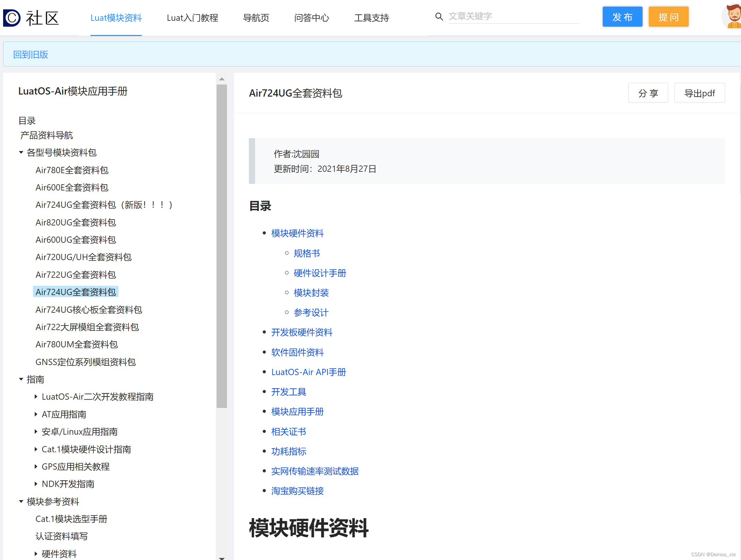Click the 分享 button
Screen dimensions: 741x560
(648, 93)
